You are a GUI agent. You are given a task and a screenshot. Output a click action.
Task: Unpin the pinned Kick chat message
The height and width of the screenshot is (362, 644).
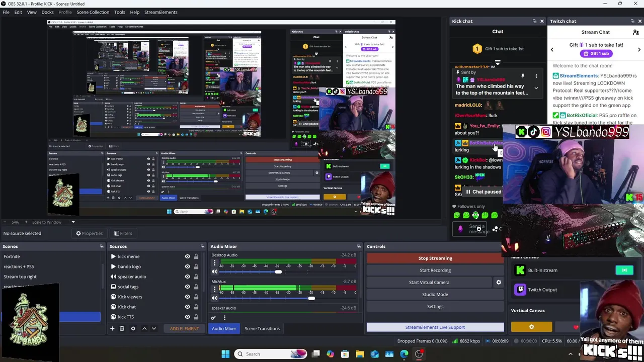(523, 76)
